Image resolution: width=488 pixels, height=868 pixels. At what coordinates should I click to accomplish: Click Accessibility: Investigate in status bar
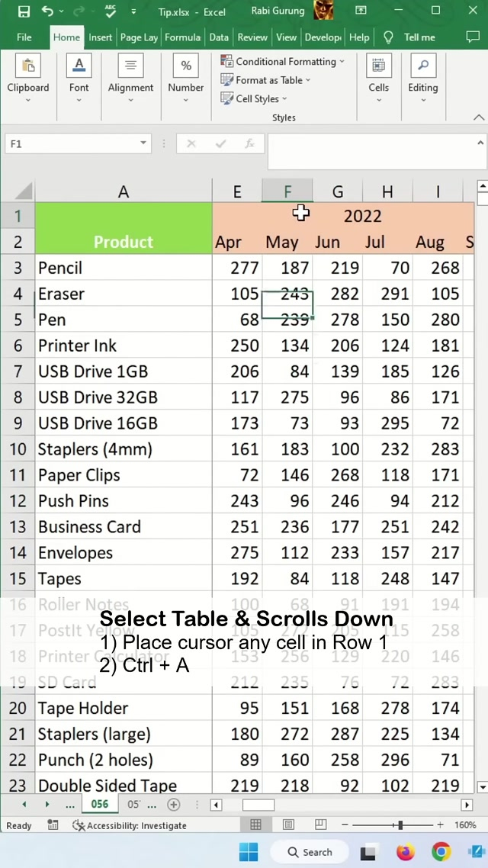pos(130,825)
